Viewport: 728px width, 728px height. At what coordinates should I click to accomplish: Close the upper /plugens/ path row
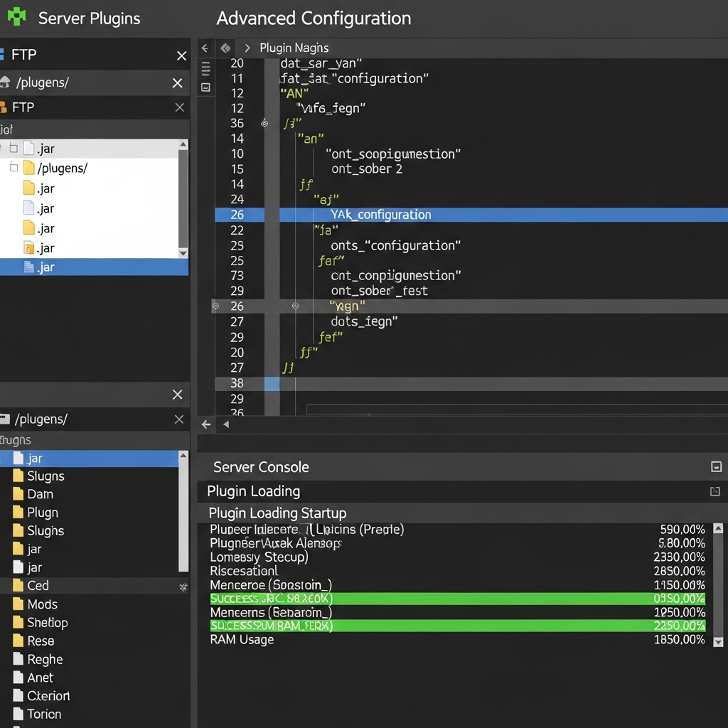(177, 83)
